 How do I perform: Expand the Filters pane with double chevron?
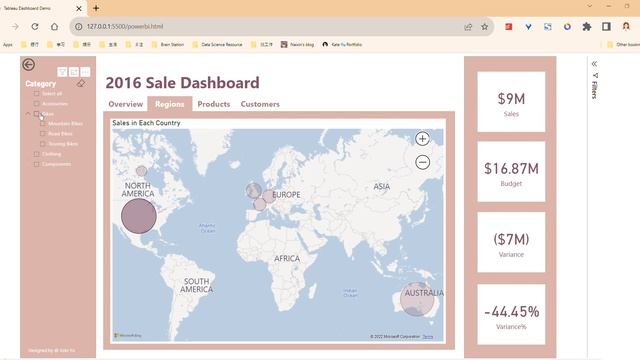(x=594, y=64)
